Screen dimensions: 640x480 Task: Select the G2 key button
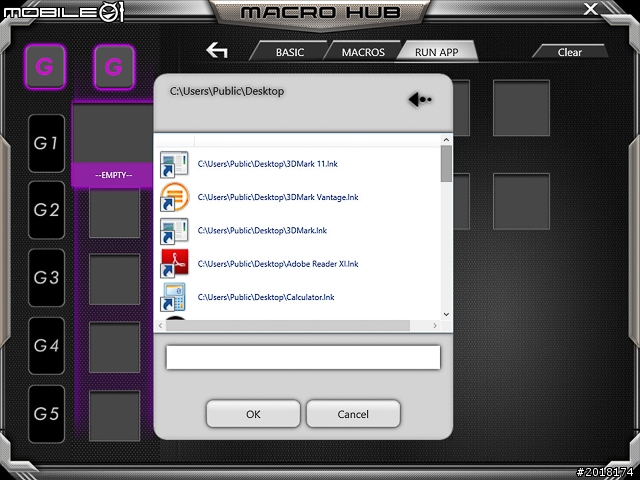(47, 210)
